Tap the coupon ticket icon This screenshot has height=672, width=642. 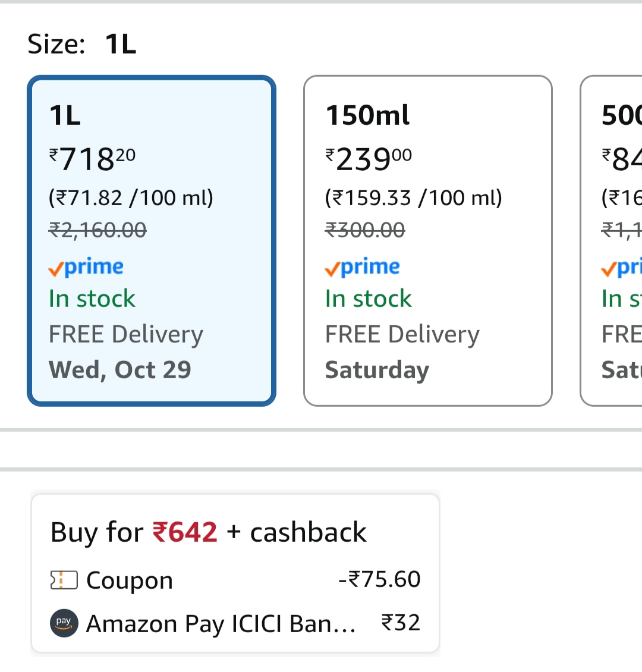(64, 580)
